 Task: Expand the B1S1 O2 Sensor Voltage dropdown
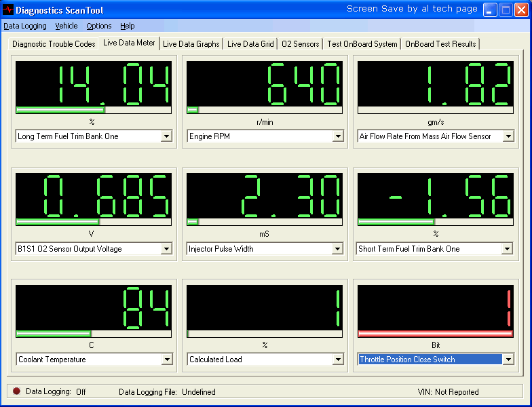point(166,249)
